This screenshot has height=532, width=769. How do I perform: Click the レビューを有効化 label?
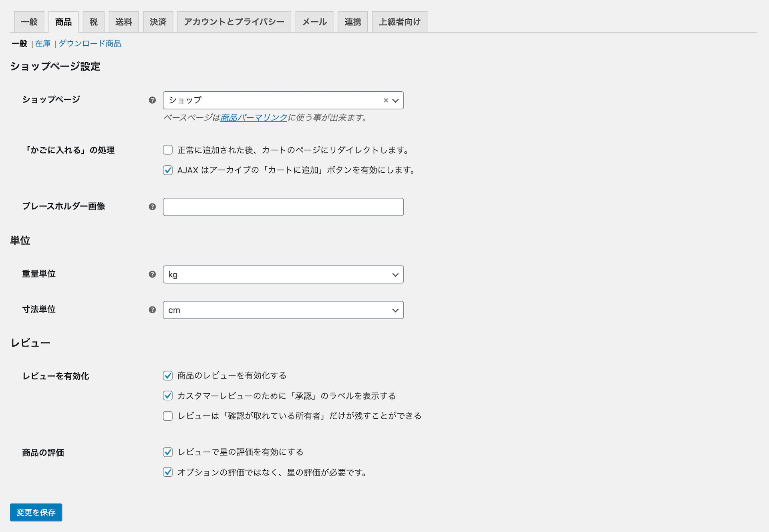(56, 376)
